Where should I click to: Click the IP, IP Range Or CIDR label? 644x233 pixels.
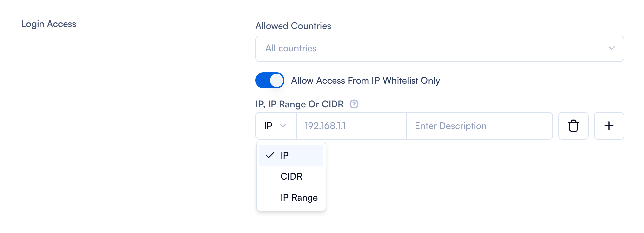click(x=299, y=104)
